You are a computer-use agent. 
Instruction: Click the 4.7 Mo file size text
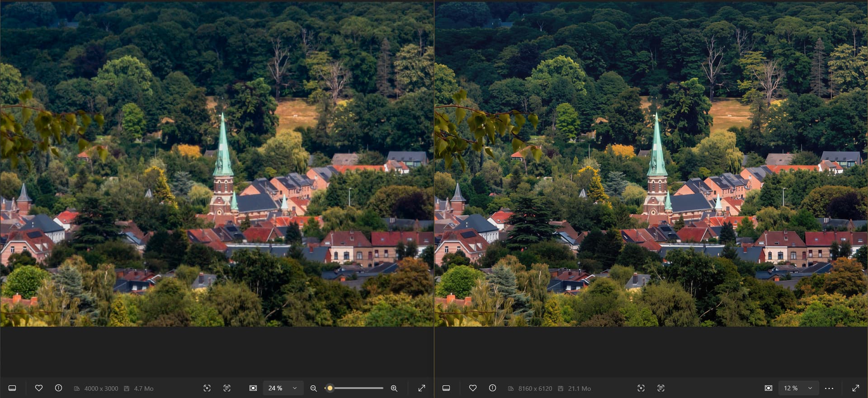click(x=144, y=389)
